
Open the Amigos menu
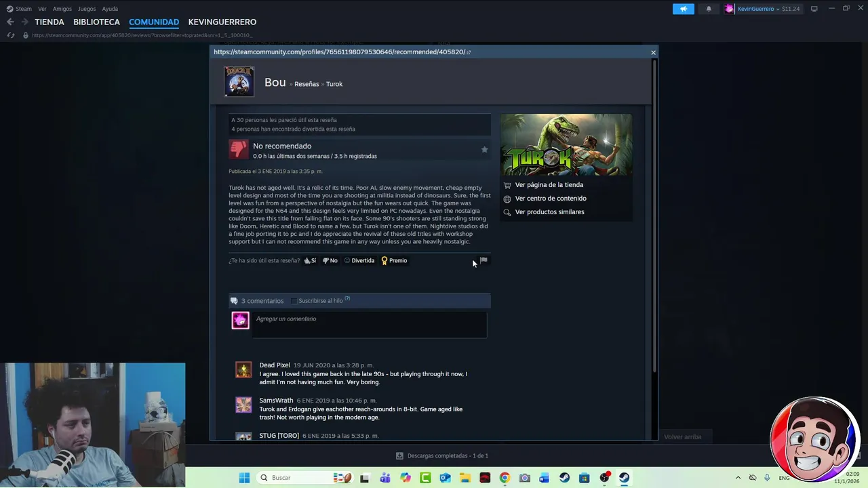tap(62, 9)
